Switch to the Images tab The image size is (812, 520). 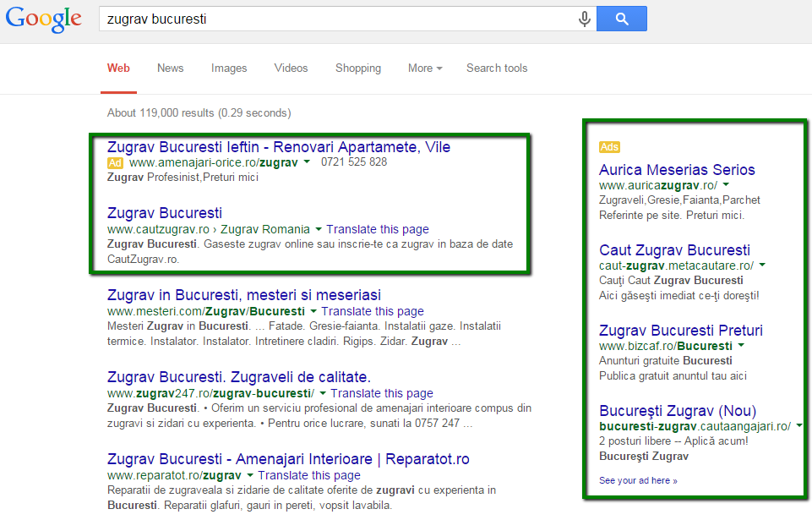click(229, 68)
